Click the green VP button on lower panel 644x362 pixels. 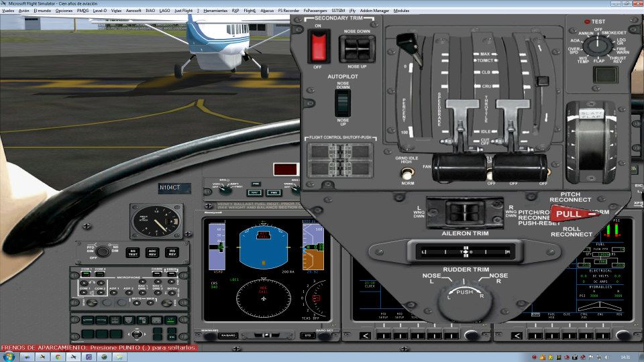coord(170,320)
